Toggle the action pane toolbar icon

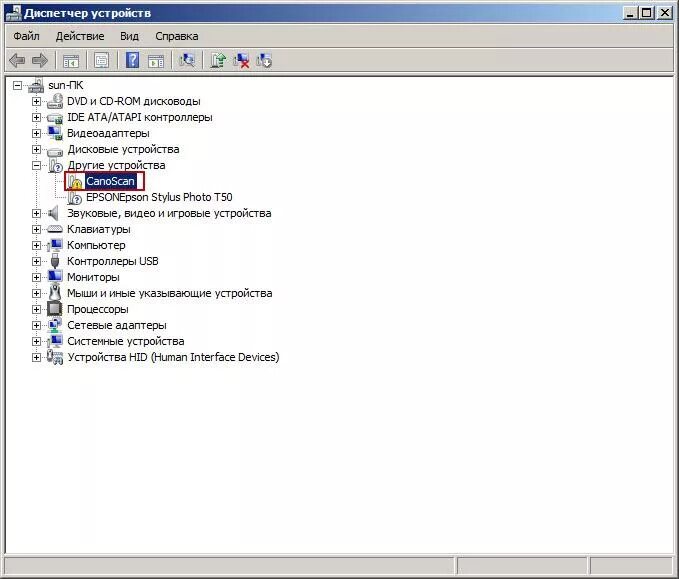click(x=156, y=61)
